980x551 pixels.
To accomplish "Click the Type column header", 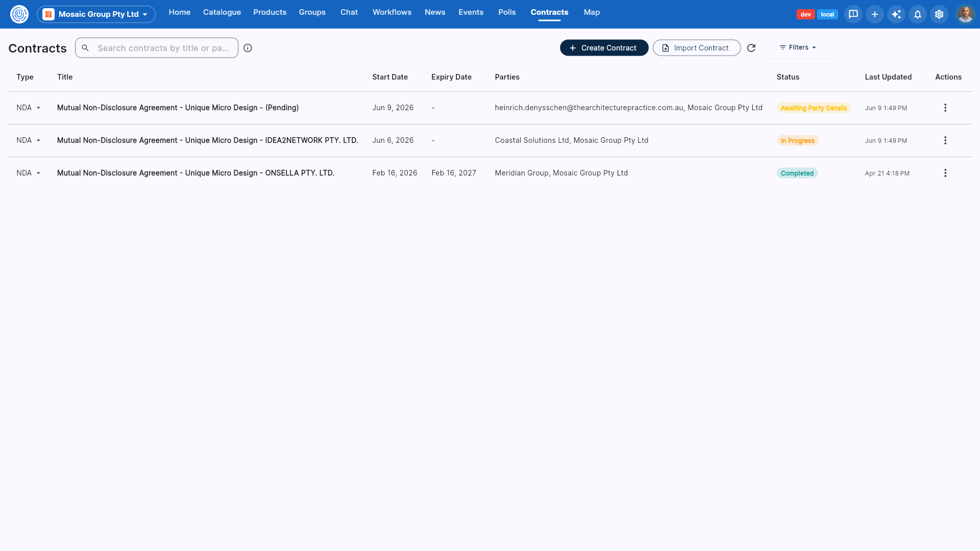I will (24, 77).
